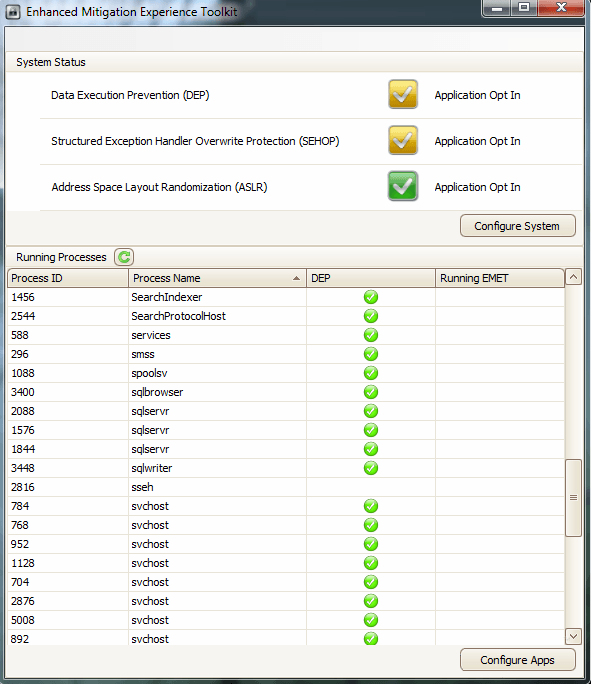
Task: Sort by the Process Name column header
Action: (217, 278)
